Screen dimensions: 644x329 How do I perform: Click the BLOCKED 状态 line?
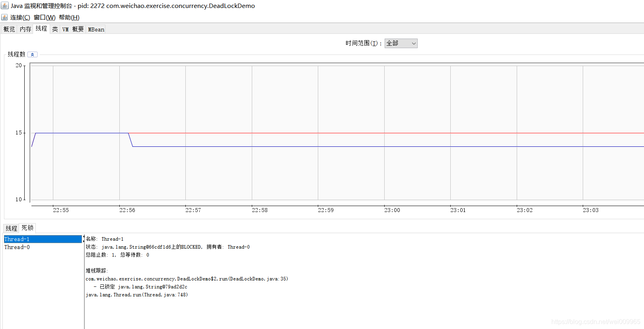click(x=168, y=247)
